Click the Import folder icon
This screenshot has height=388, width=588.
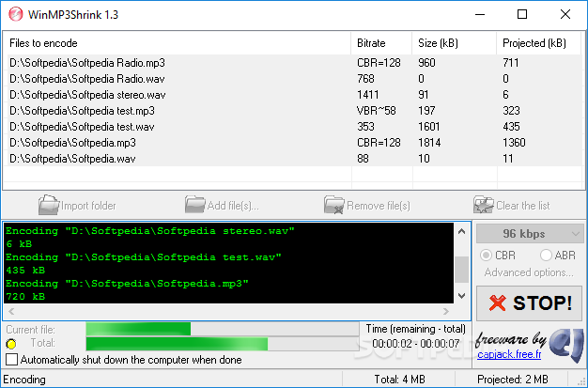pyautogui.click(x=49, y=205)
